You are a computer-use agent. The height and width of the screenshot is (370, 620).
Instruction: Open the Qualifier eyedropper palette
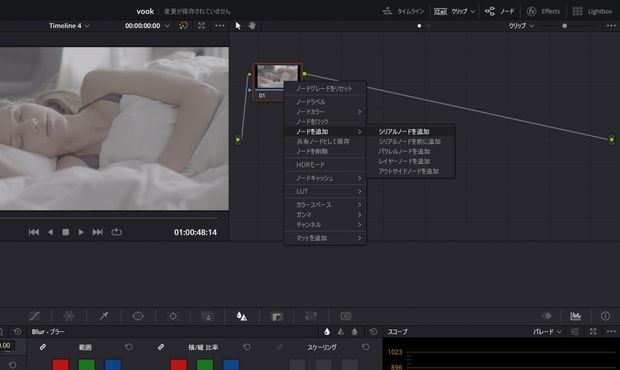pyautogui.click(x=104, y=316)
